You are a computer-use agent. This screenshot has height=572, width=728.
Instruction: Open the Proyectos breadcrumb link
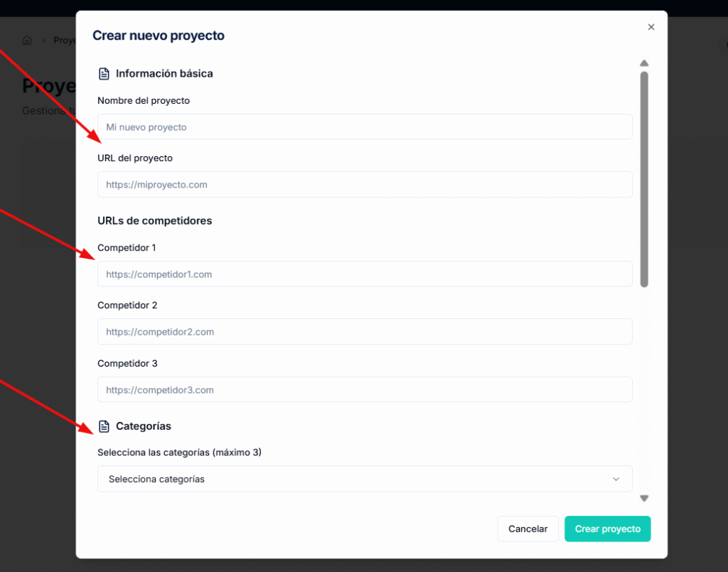[65, 41]
